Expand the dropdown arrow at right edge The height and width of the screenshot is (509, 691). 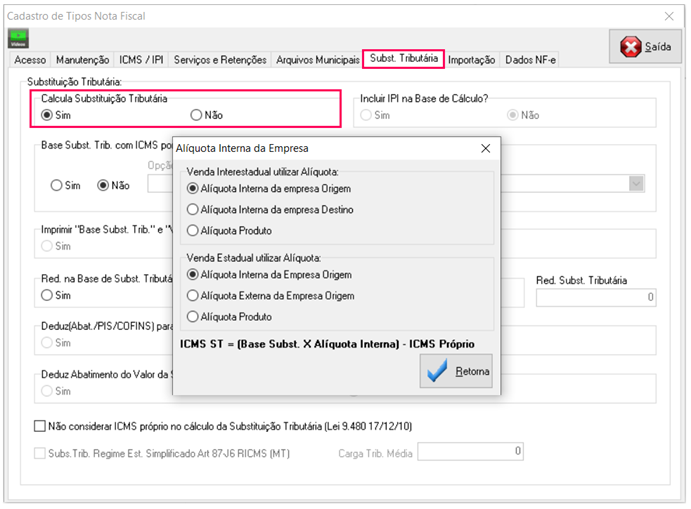[635, 183]
